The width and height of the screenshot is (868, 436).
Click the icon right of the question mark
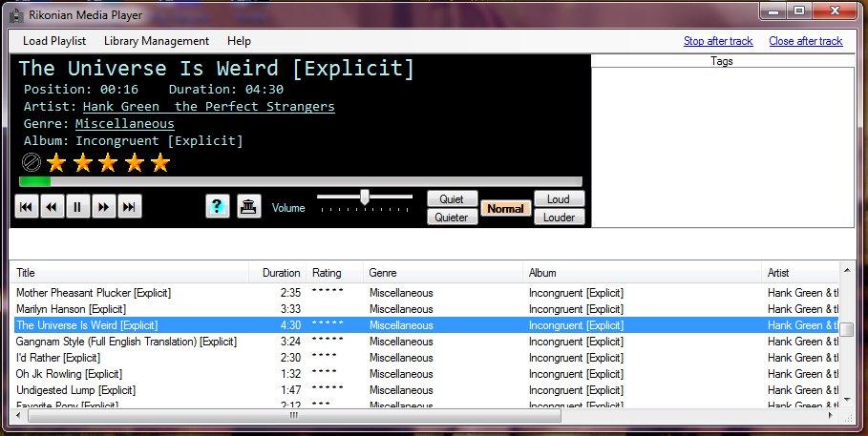click(x=248, y=207)
